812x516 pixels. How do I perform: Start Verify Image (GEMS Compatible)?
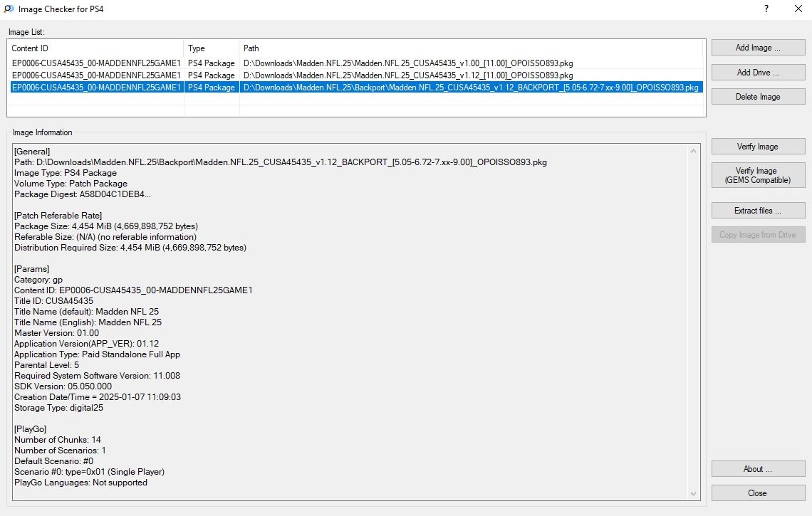tap(758, 176)
